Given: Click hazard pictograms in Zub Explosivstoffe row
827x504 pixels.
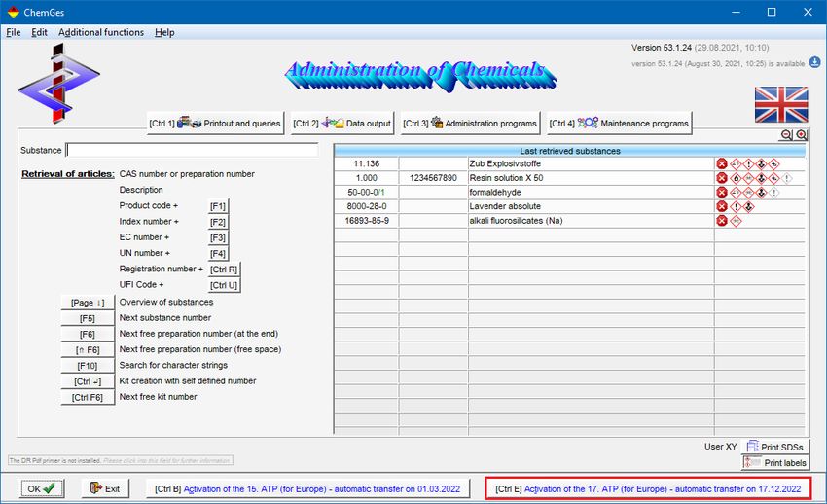Looking at the screenshot, I should pyautogui.click(x=755, y=164).
